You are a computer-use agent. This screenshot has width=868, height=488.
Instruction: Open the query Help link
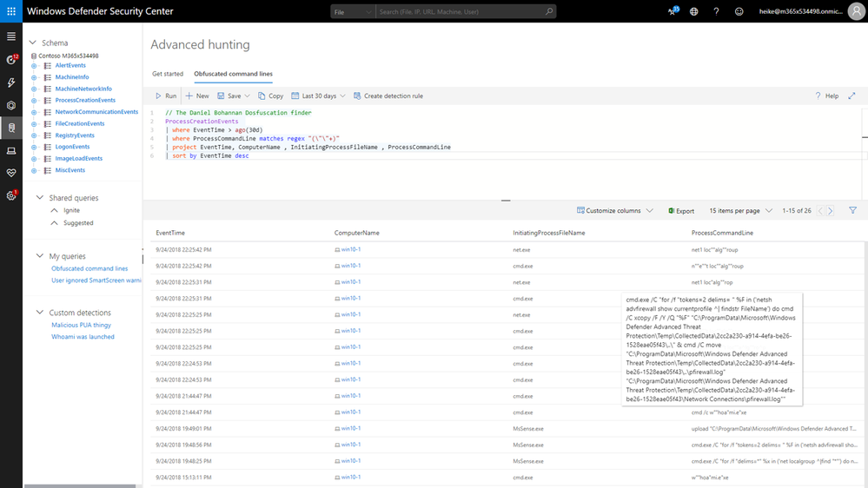click(x=826, y=96)
